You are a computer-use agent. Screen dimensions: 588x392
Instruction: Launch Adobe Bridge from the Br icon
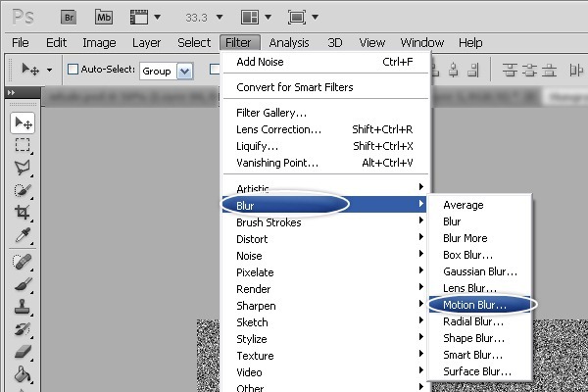pos(69,18)
